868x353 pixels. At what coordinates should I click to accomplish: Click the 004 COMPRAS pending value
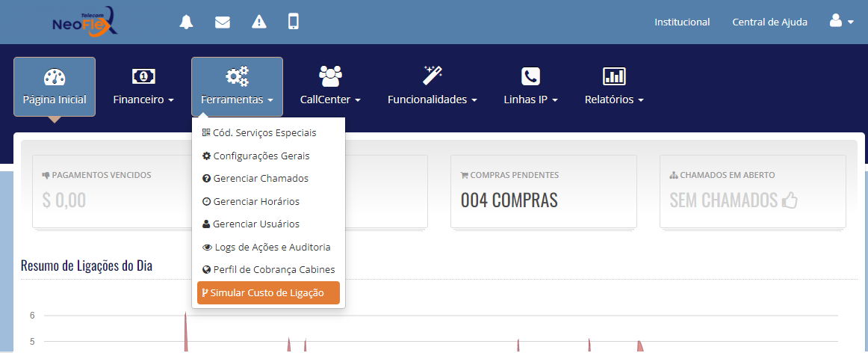point(509,200)
